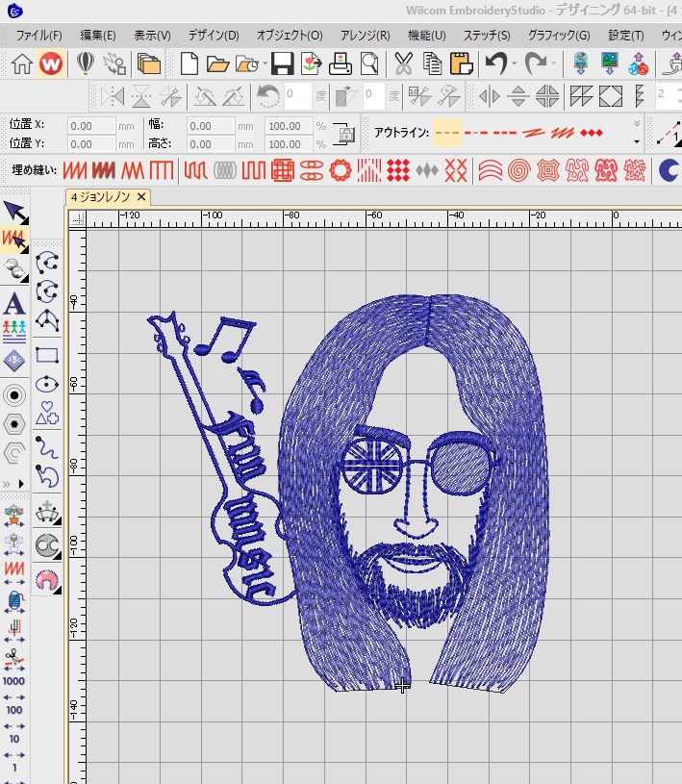Switch to the 4 ジョンレノン tab
682x784 pixels.
(100, 197)
